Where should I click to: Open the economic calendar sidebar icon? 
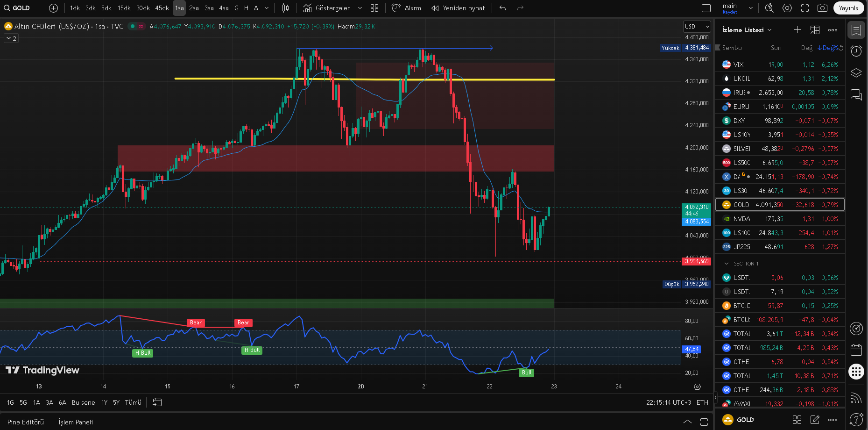click(x=856, y=350)
